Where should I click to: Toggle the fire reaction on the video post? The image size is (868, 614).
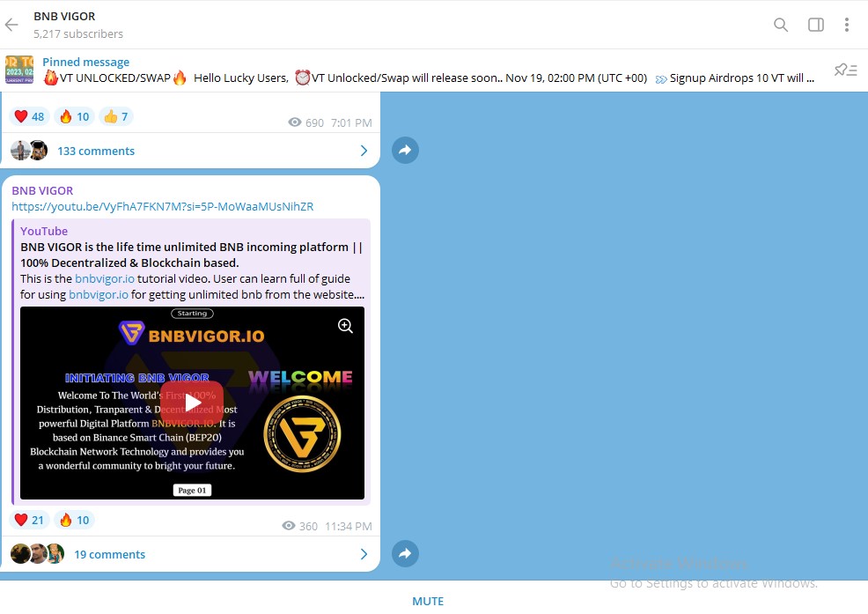point(74,520)
